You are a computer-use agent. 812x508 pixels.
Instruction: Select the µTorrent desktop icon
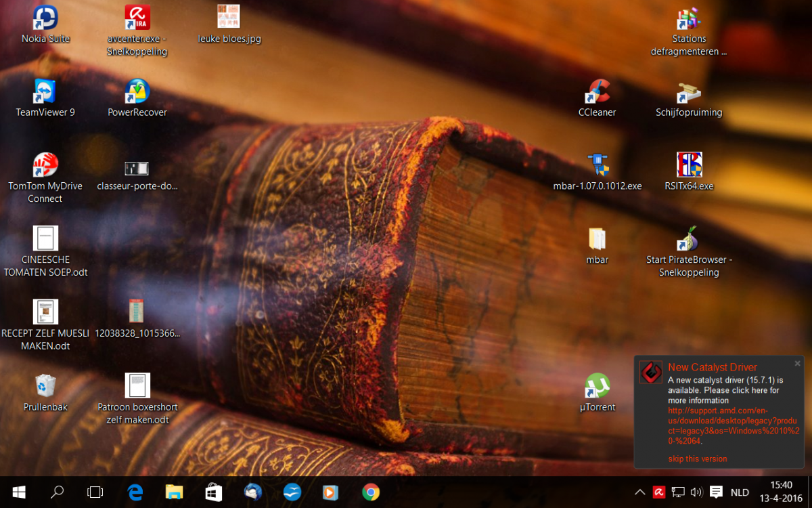(x=597, y=386)
